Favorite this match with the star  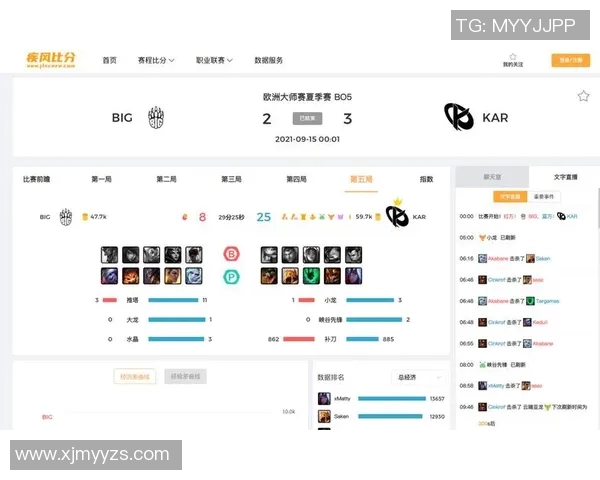(x=583, y=96)
